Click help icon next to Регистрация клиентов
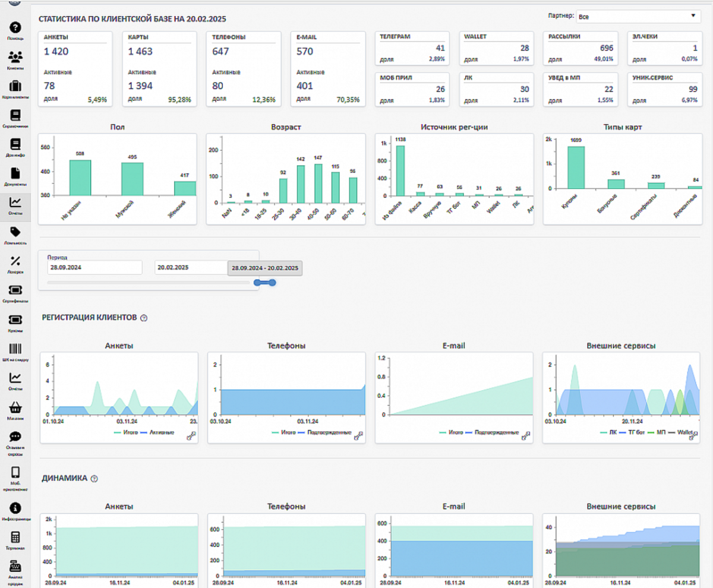713x588 pixels. (144, 318)
